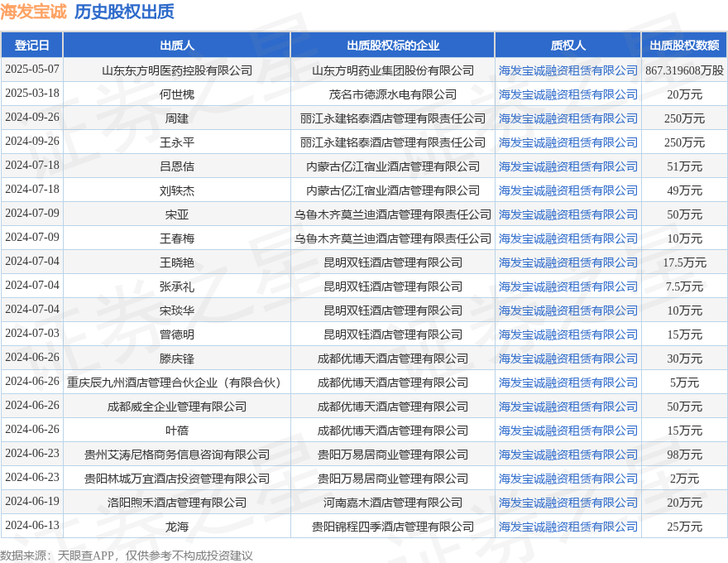Click the 30万元 amount cell
This screenshot has height=563, width=728.
[x=684, y=358]
